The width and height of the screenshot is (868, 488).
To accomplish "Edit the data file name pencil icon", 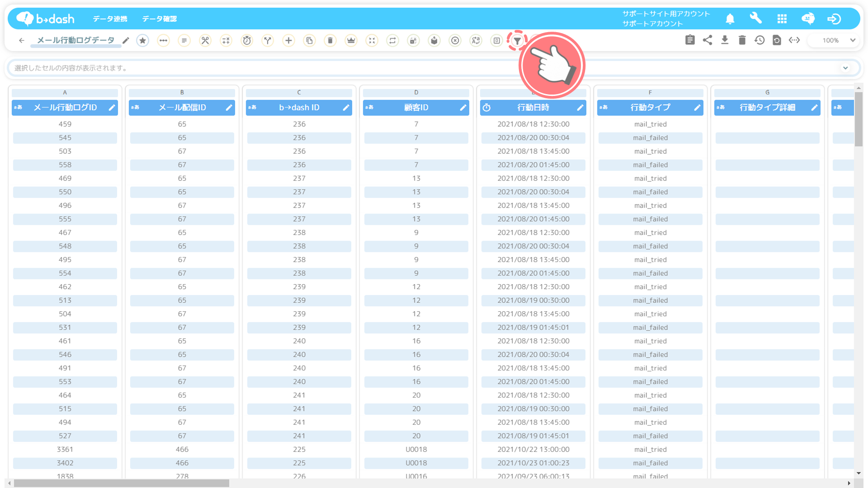I will [126, 41].
